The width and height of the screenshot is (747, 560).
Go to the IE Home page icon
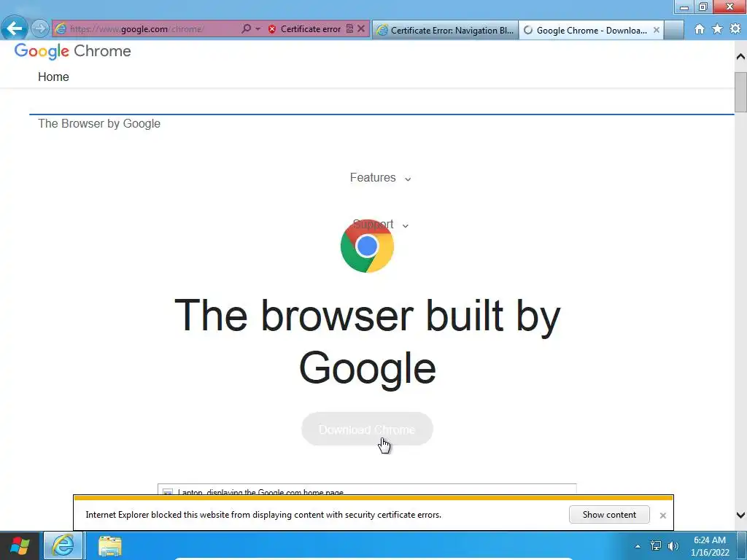coord(700,29)
